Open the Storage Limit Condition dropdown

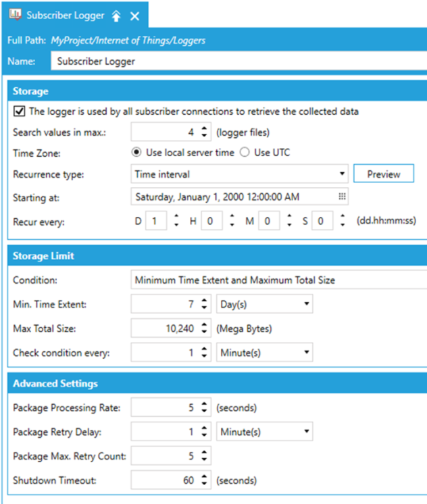click(279, 280)
